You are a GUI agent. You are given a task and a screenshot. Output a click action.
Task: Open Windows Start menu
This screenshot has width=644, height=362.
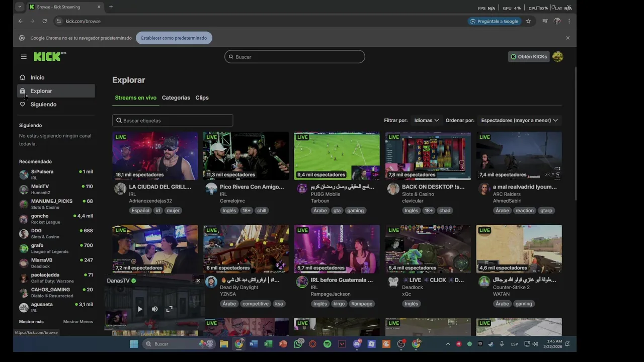[x=134, y=344]
